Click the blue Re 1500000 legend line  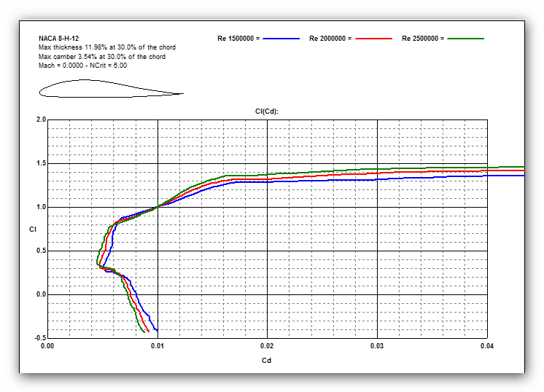(x=281, y=38)
